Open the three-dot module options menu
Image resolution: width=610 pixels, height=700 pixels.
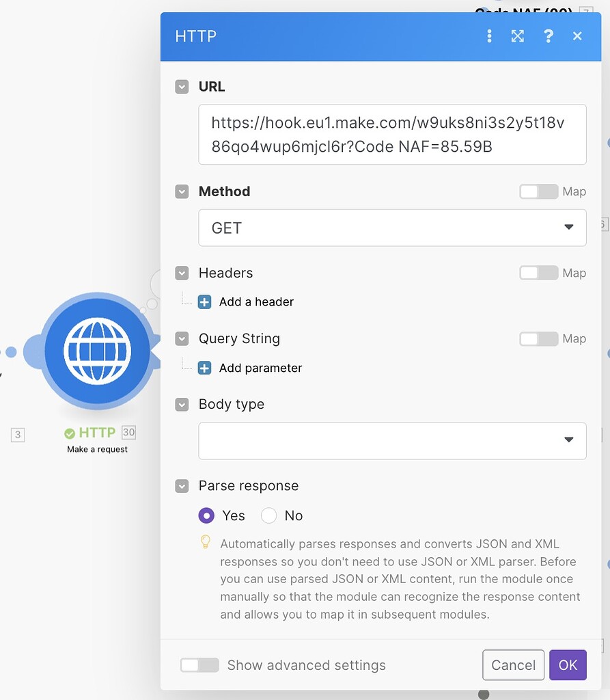point(489,36)
